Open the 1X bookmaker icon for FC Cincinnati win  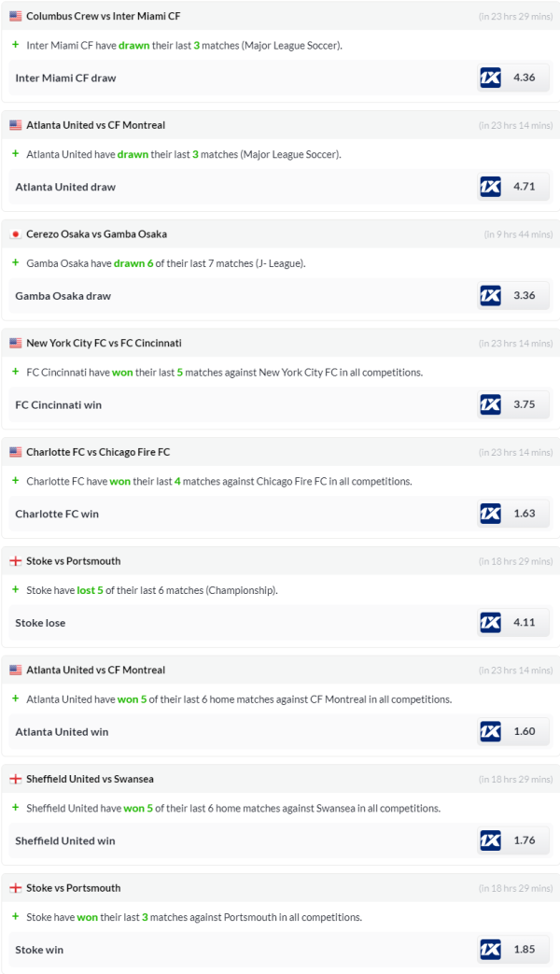[x=490, y=404]
